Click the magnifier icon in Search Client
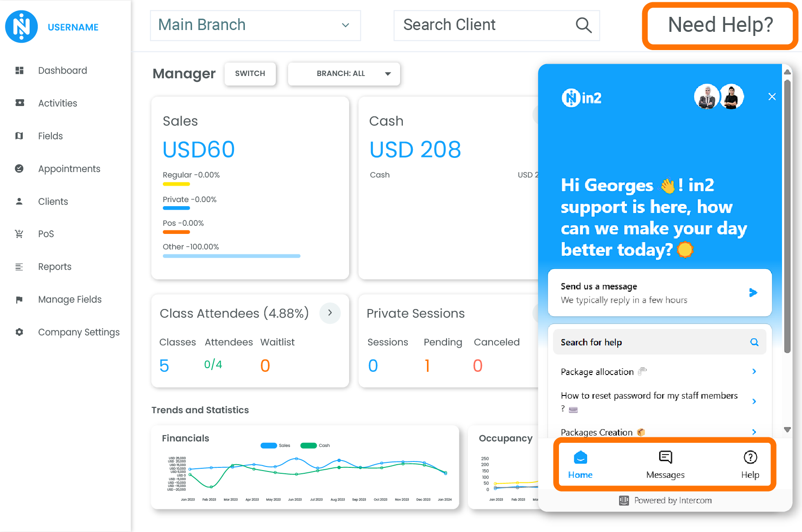The width and height of the screenshot is (802, 532). click(x=583, y=25)
